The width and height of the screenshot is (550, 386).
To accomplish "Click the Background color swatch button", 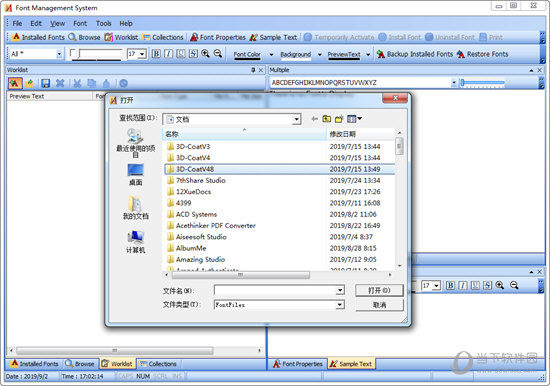I will pos(296,55).
